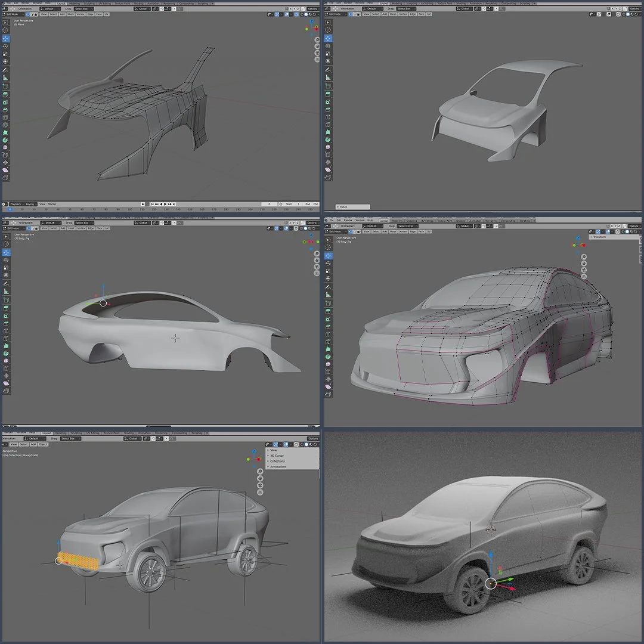The image size is (644, 644).
Task: Open Select Box drag dropdown in top-left panel
Action: 84,8
